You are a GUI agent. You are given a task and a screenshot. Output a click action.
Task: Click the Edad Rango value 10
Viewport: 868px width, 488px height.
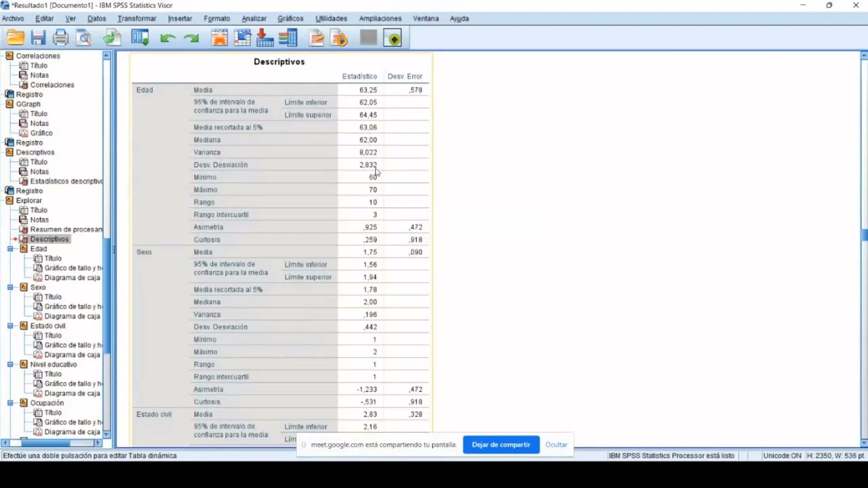373,203
